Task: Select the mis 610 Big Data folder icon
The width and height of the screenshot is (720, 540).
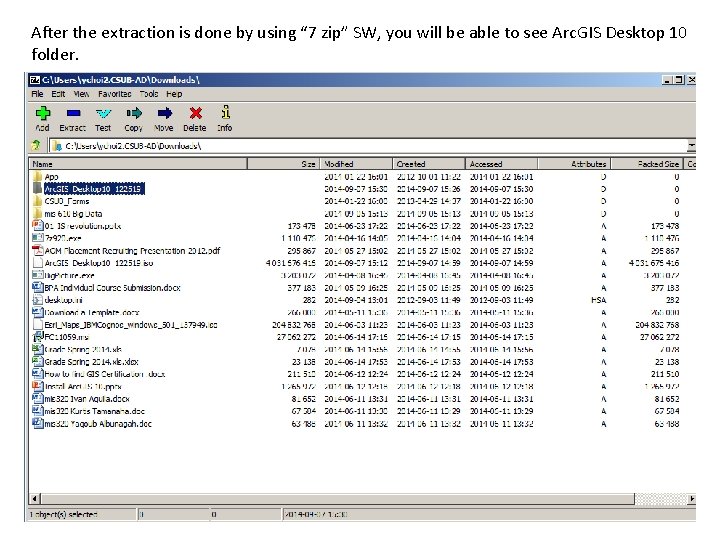Action: coord(38,214)
